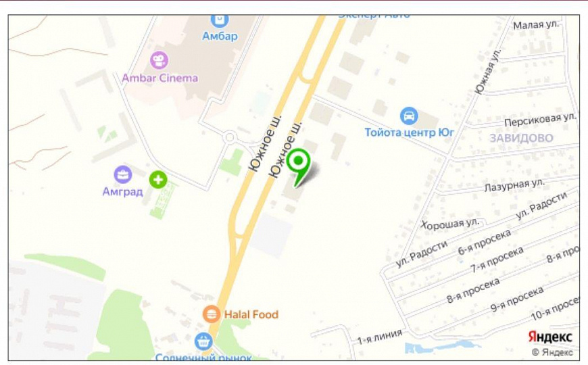Select the Персиковая ул. street label
Screen dimensions: 588x365
click(539, 120)
